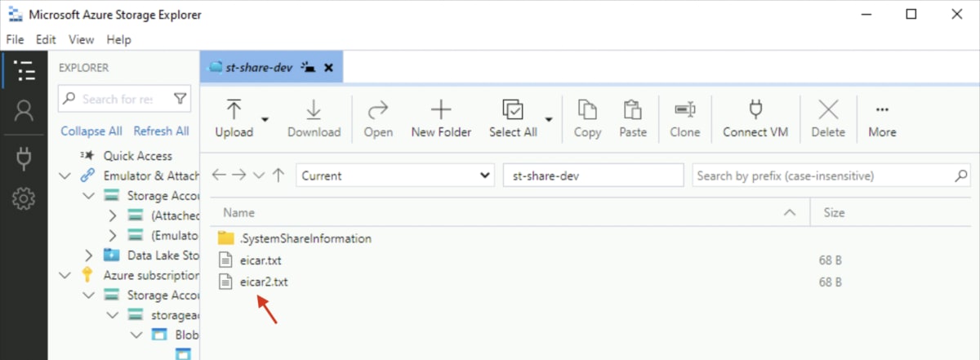The width and height of the screenshot is (980, 360).
Task: Open the Settings gear in the sidebar
Action: pos(24,198)
